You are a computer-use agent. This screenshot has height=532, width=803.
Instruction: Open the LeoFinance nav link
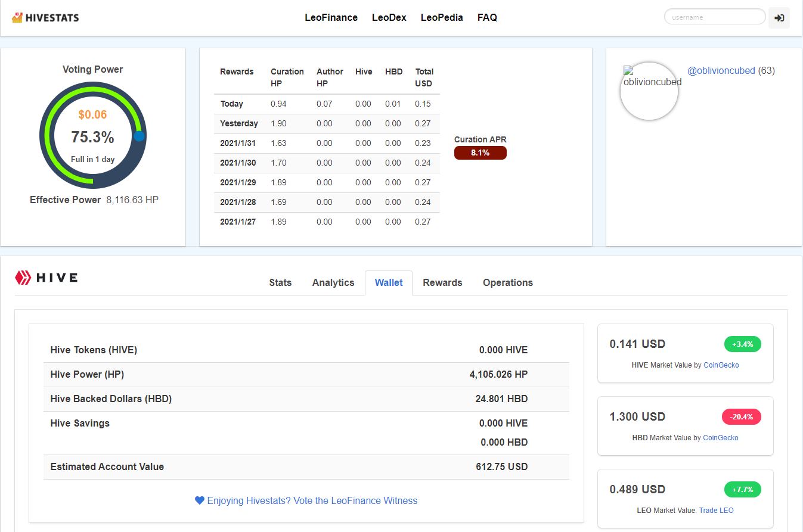tap(331, 17)
